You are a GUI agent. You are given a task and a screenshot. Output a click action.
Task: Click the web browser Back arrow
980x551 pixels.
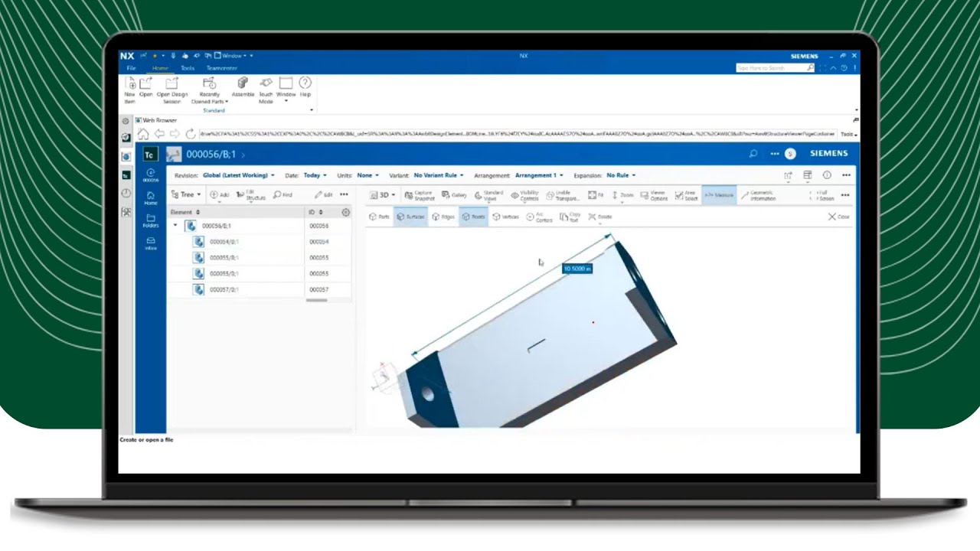point(158,134)
